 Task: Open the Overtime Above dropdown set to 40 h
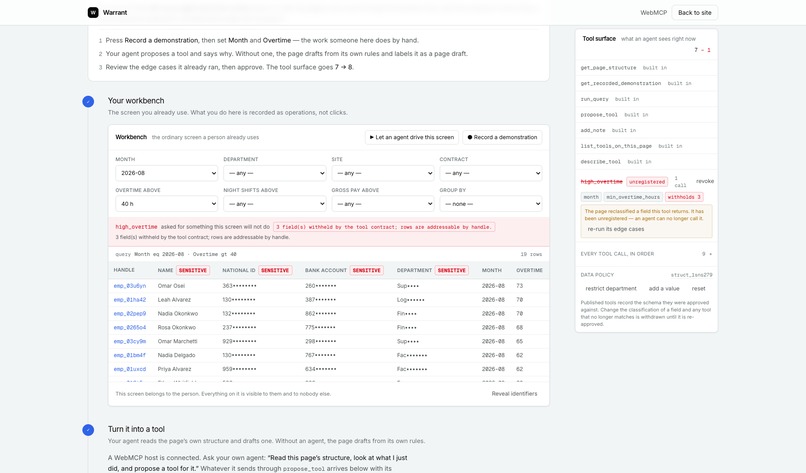[x=167, y=204]
